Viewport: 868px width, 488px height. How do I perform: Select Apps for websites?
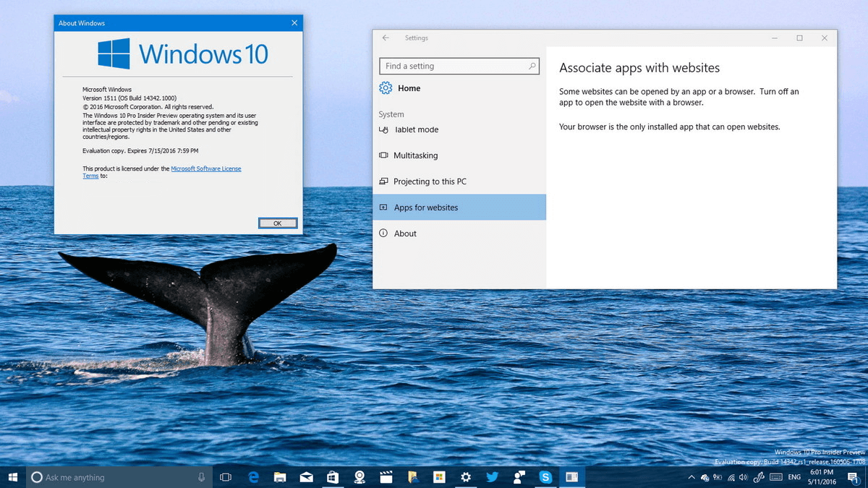(459, 207)
